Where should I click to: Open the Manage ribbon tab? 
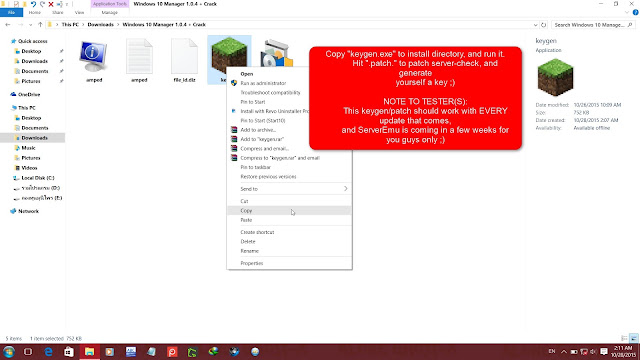point(109,13)
